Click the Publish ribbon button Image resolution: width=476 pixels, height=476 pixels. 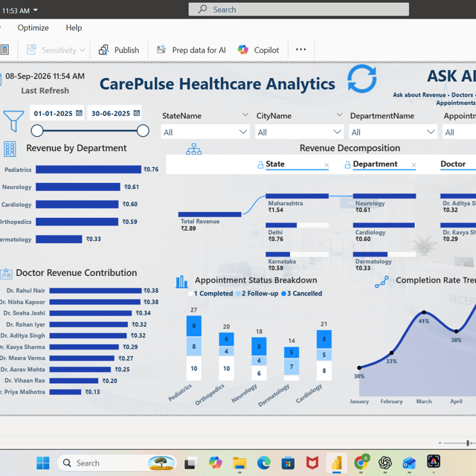[x=119, y=50]
